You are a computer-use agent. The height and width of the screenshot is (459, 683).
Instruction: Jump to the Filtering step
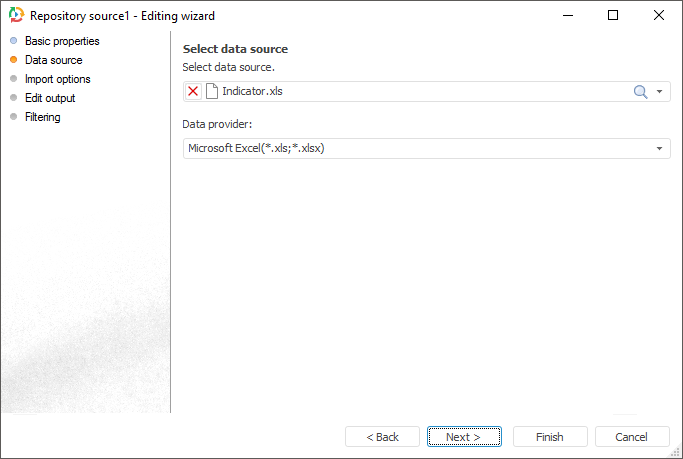click(42, 117)
